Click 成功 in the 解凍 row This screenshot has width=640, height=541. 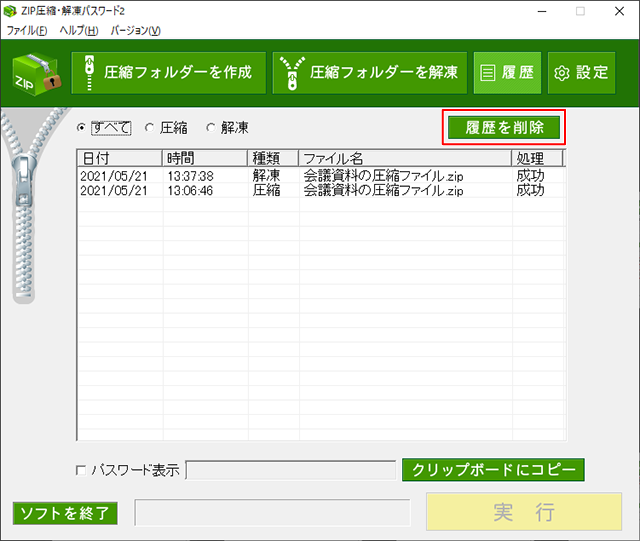(x=530, y=176)
